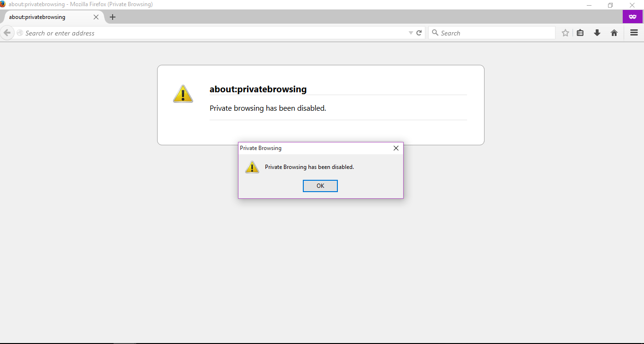Click OK in the Private Browsing dialog
Viewport: 644px width, 344px height.
[x=320, y=186]
